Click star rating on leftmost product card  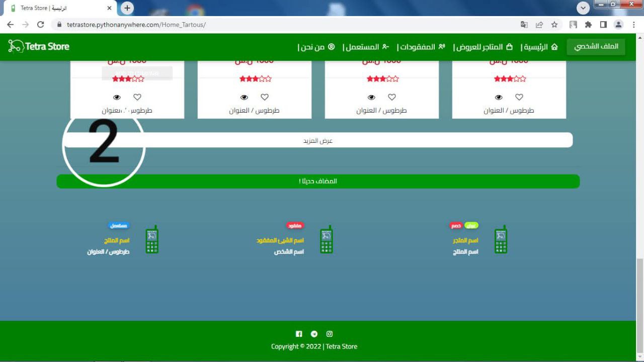pos(128,79)
